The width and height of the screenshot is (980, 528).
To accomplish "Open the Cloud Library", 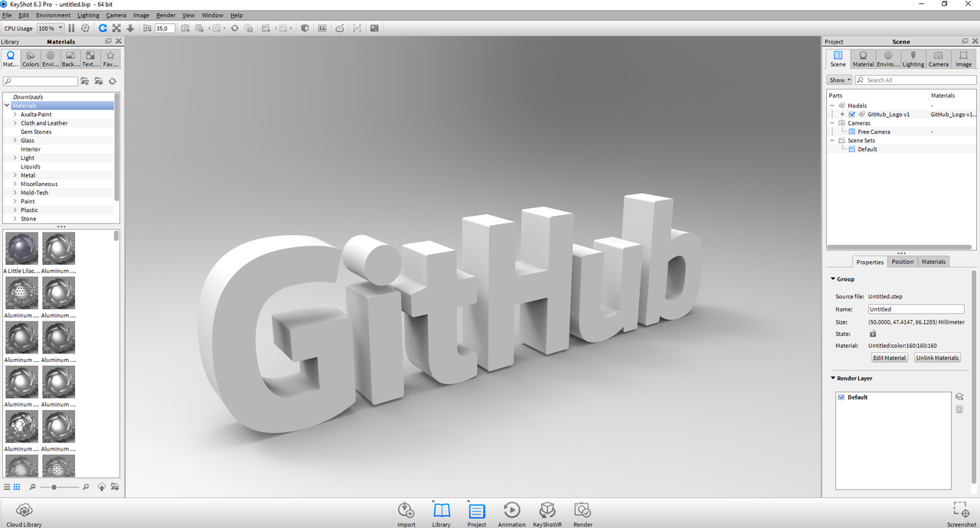I will point(24,511).
